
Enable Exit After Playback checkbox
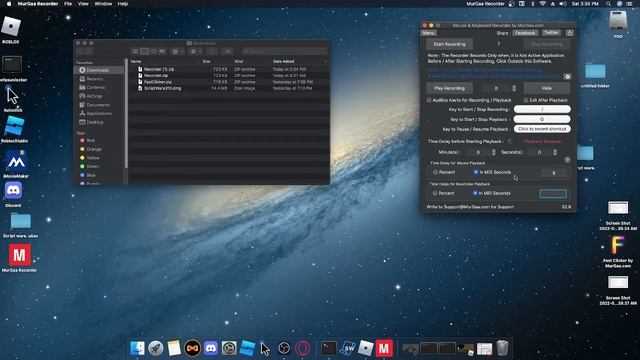tap(526, 100)
